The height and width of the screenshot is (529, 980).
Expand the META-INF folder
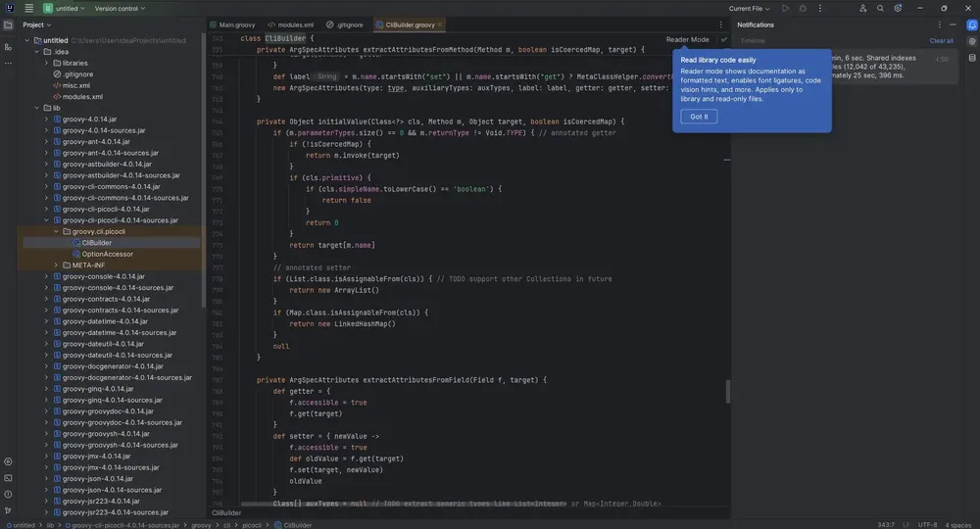(x=56, y=265)
